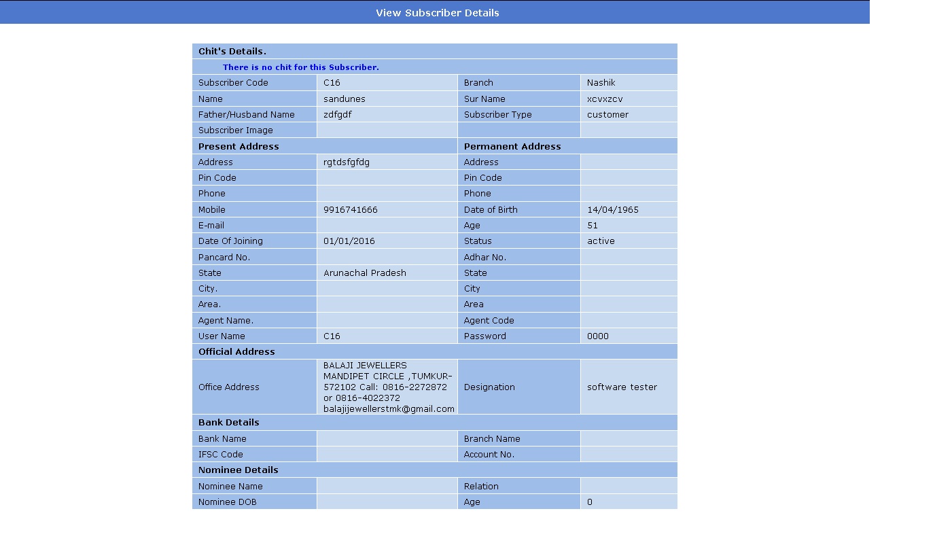Click the Branch Name label

point(492,439)
